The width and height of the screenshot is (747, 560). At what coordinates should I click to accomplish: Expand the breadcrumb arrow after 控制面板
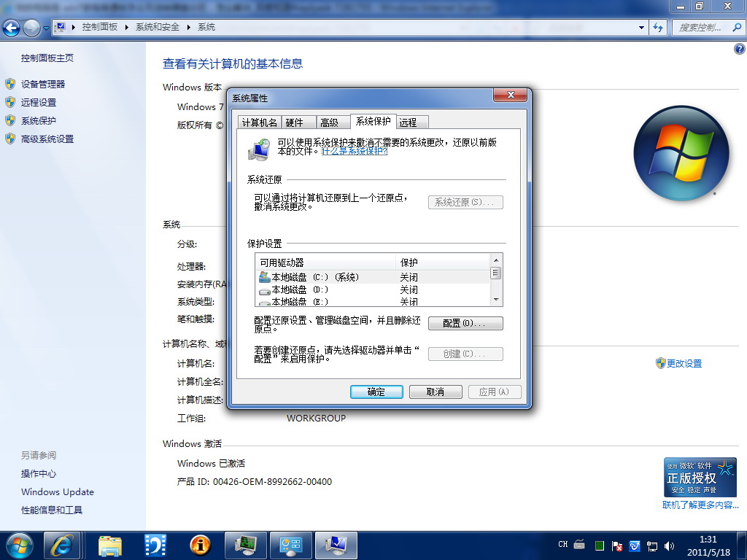127,27
